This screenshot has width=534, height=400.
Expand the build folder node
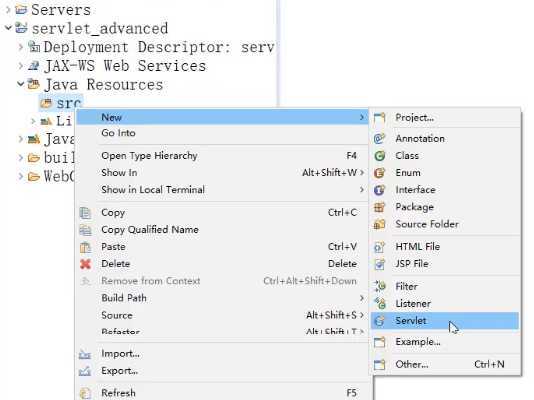(21, 158)
